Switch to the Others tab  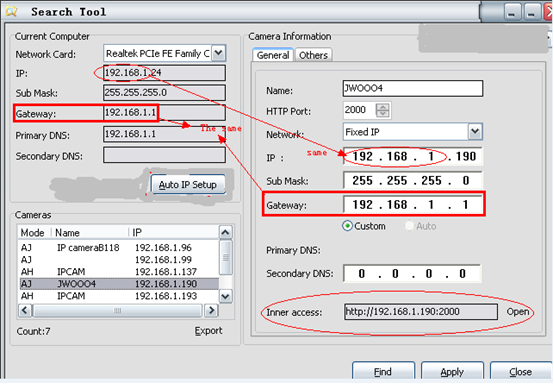coord(313,55)
